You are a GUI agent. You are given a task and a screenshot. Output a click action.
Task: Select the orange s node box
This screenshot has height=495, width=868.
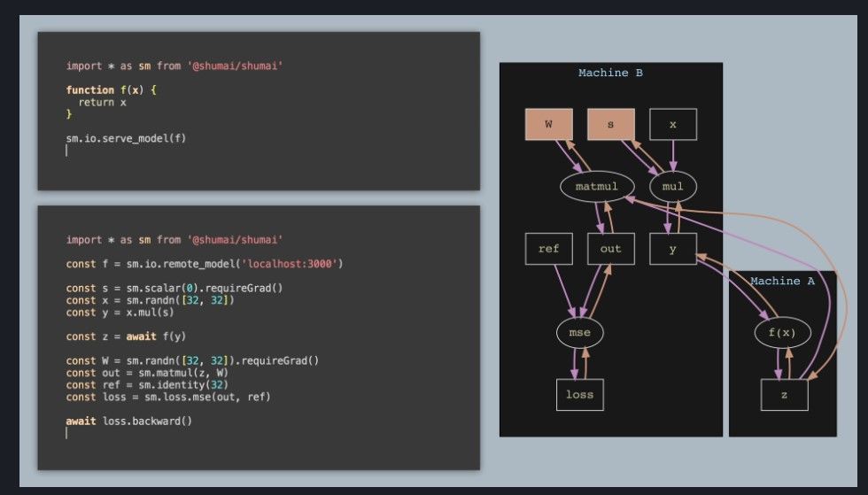610,125
